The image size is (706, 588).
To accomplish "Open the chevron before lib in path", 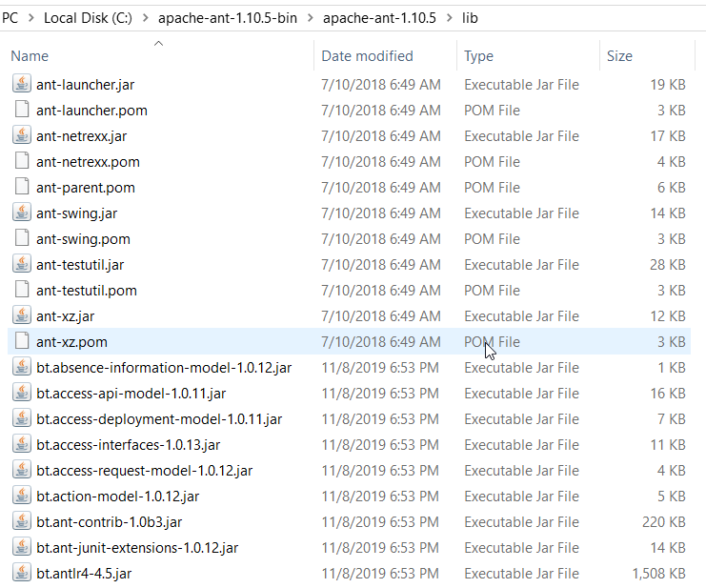I will 449,18.
